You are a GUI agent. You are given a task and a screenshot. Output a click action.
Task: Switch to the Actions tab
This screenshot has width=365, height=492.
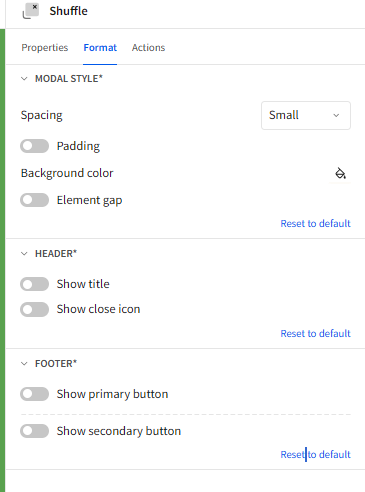point(148,48)
